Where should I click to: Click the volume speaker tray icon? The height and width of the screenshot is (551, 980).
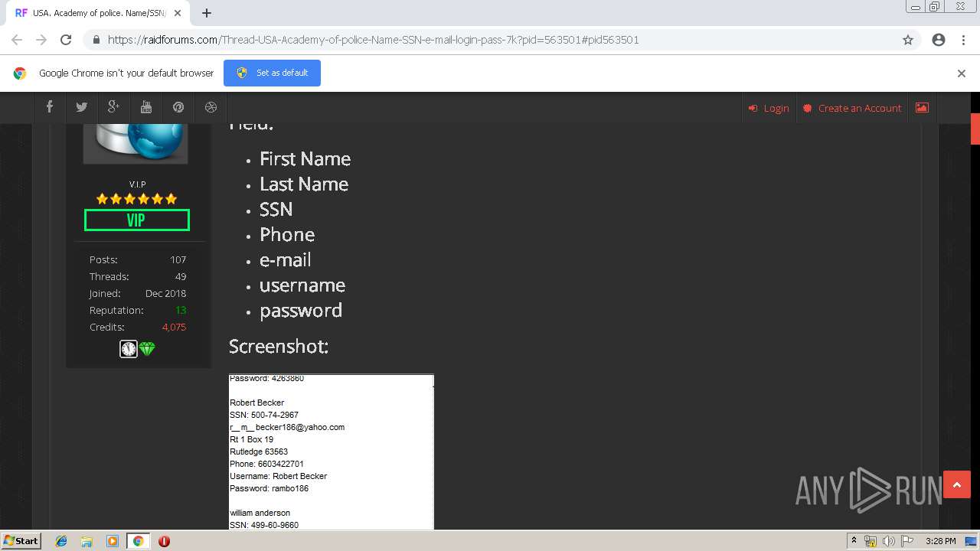click(889, 541)
